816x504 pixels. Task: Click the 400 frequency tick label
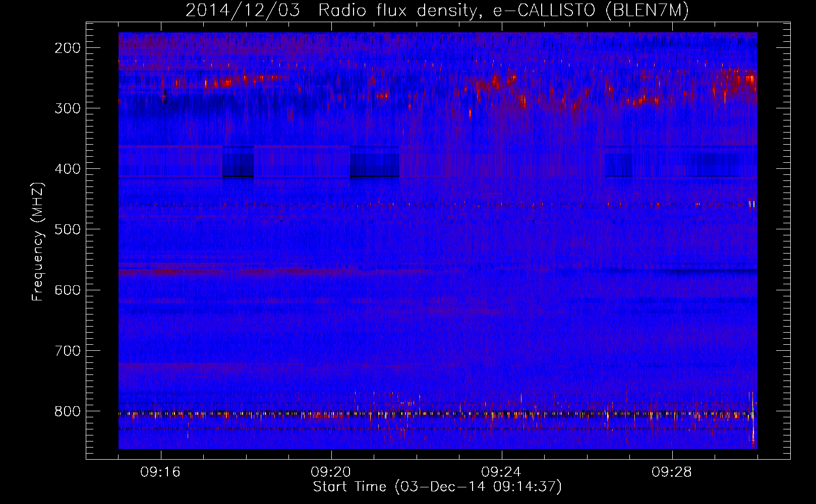tap(68, 169)
